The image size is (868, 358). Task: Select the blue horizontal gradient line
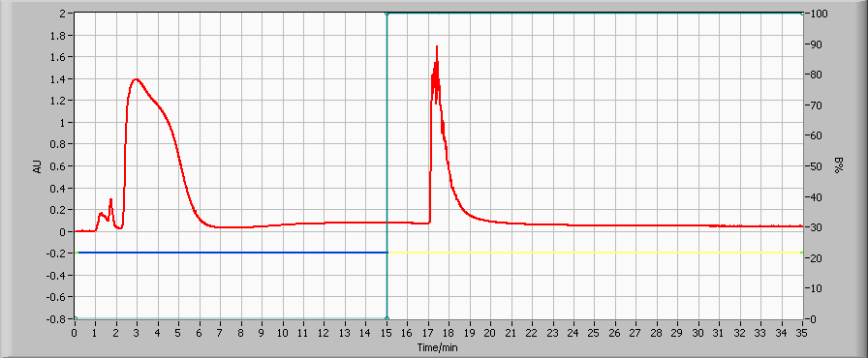pos(232,253)
